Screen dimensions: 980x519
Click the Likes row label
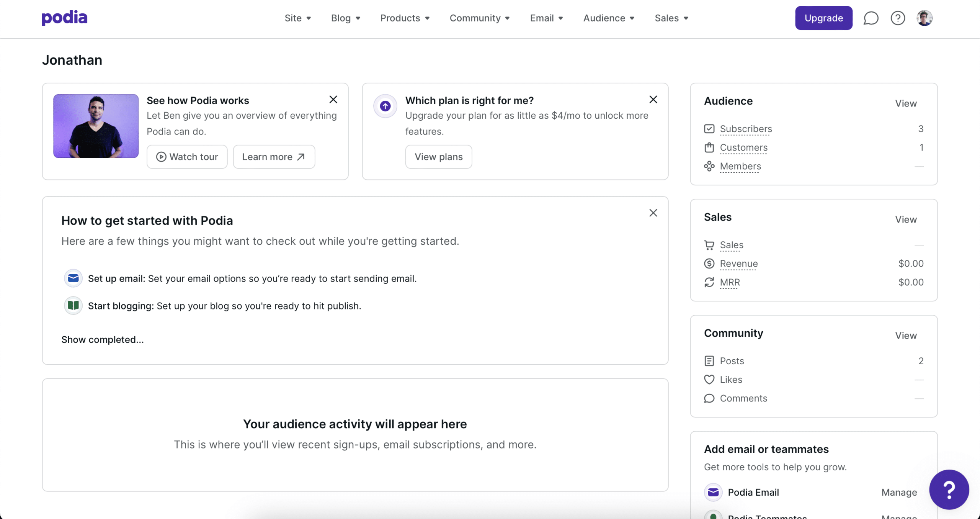pyautogui.click(x=731, y=380)
